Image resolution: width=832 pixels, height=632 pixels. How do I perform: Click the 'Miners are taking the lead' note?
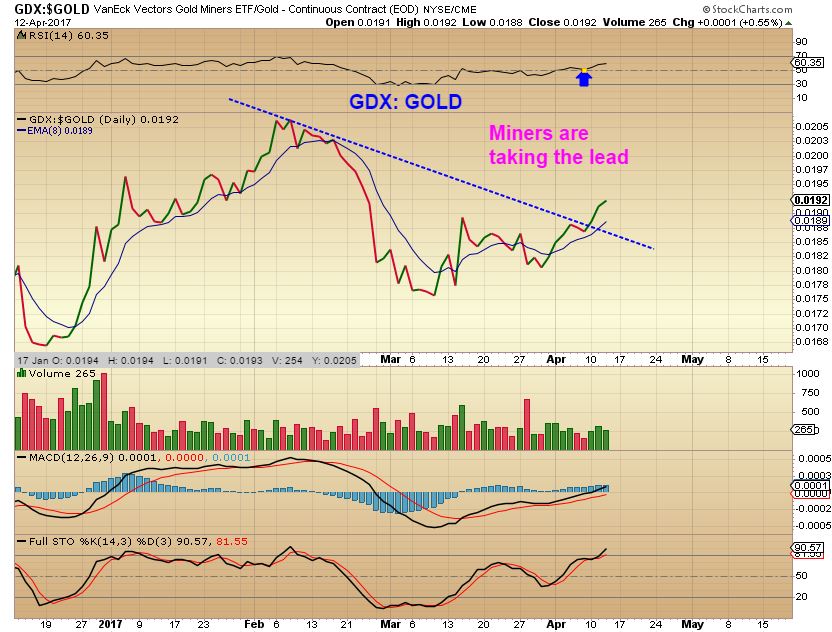[559, 145]
